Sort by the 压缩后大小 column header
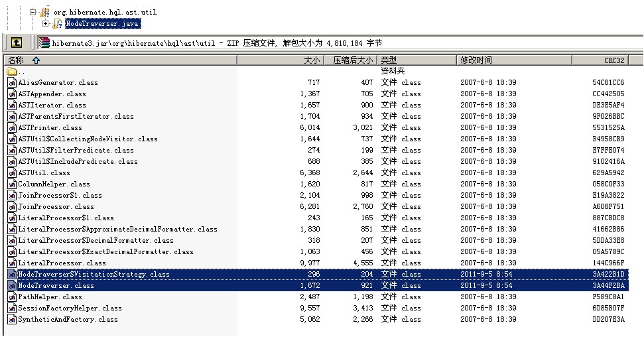The height and width of the screenshot is (337, 644). [350, 60]
